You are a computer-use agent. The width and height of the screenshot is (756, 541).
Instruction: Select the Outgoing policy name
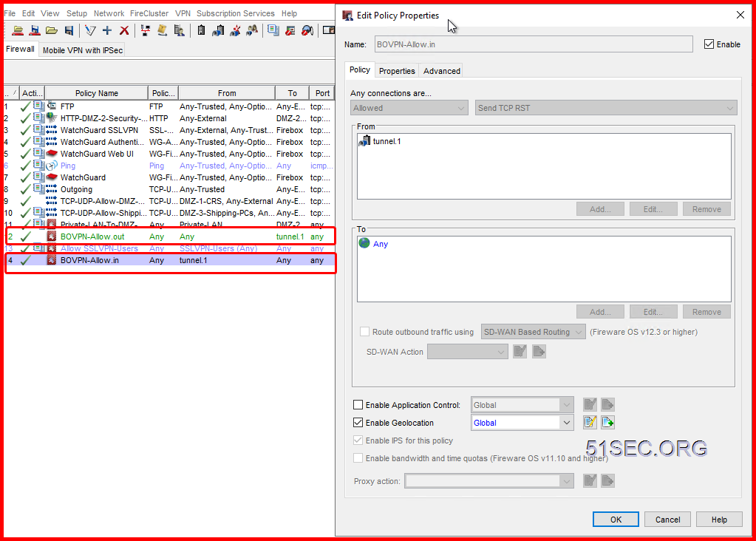(76, 189)
